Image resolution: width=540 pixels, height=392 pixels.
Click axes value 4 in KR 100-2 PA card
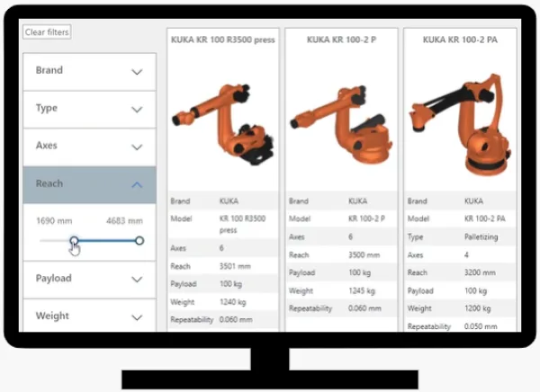[466, 255]
